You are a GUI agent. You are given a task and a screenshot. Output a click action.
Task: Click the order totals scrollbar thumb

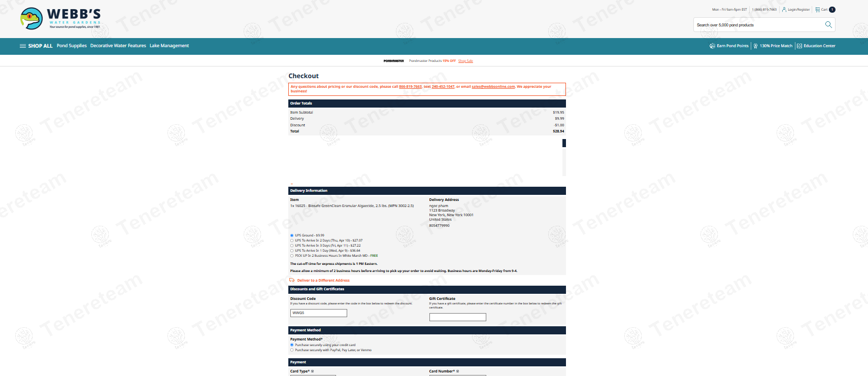(564, 143)
